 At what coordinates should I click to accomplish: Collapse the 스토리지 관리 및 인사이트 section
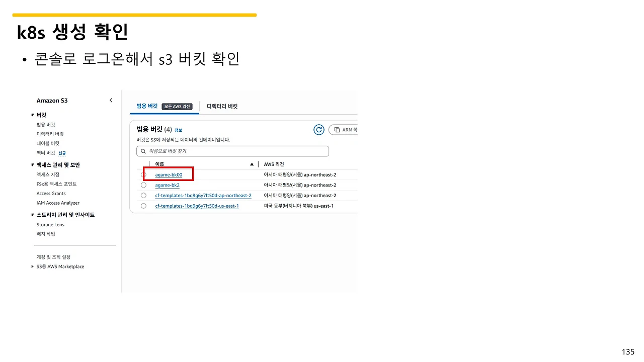coord(33,215)
